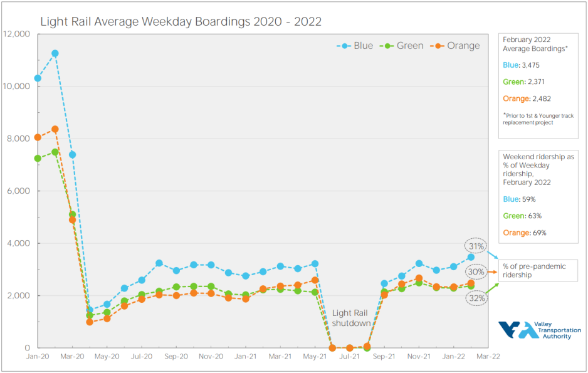The width and height of the screenshot is (588, 373).
Task: Click the circled 32% label
Action: click(x=476, y=298)
